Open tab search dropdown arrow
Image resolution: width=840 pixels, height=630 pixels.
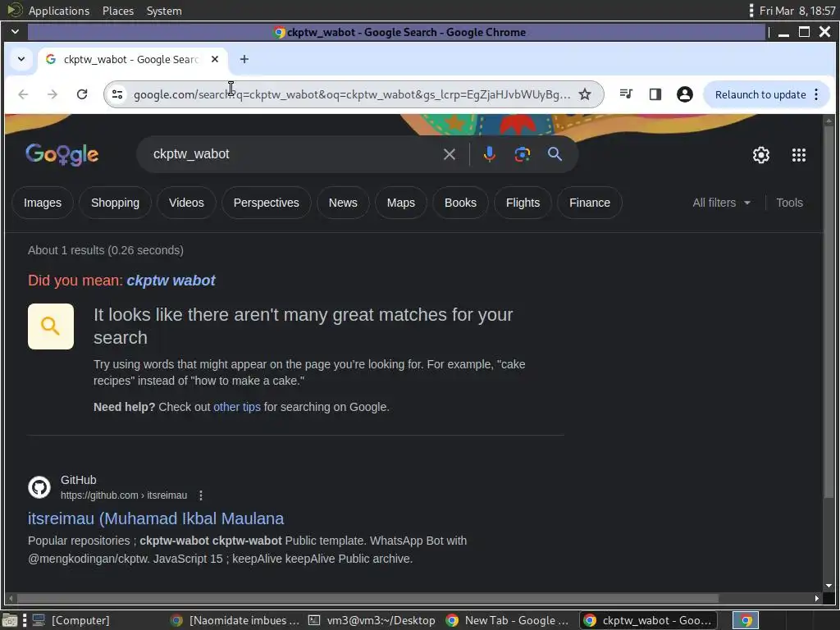tap(21, 59)
